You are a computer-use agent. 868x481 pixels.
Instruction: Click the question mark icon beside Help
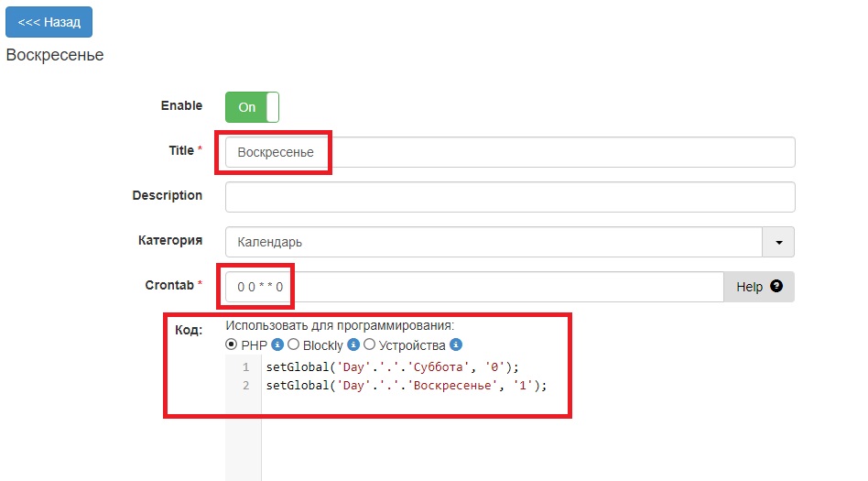tap(776, 286)
